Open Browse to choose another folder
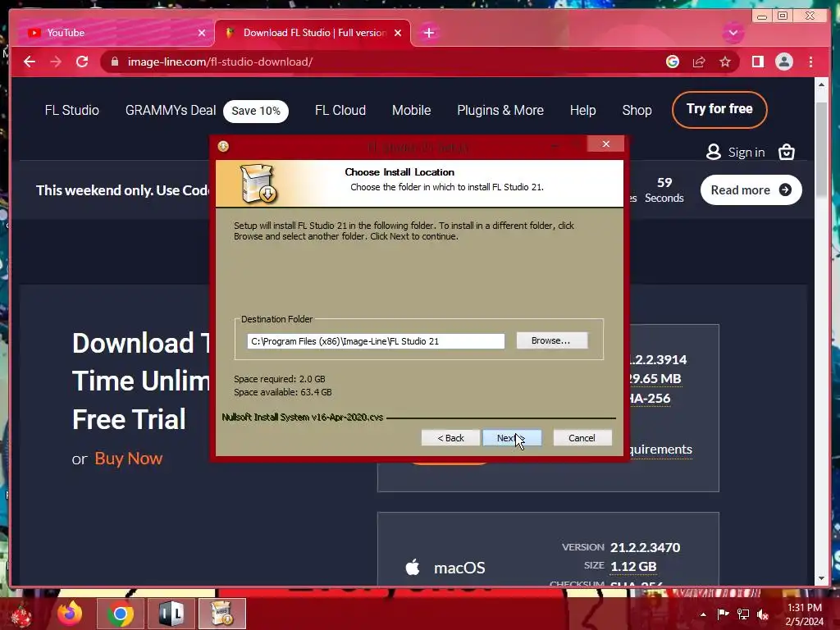Image resolution: width=840 pixels, height=630 pixels. (x=552, y=340)
